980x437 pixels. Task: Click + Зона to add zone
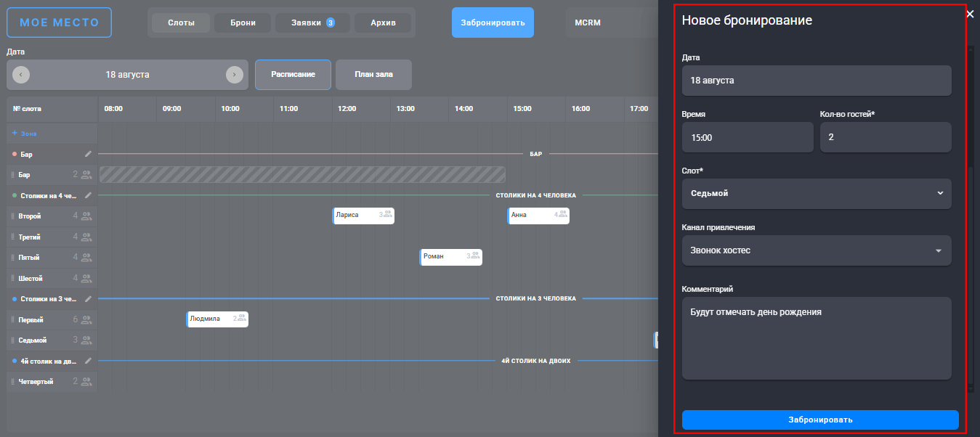point(24,134)
